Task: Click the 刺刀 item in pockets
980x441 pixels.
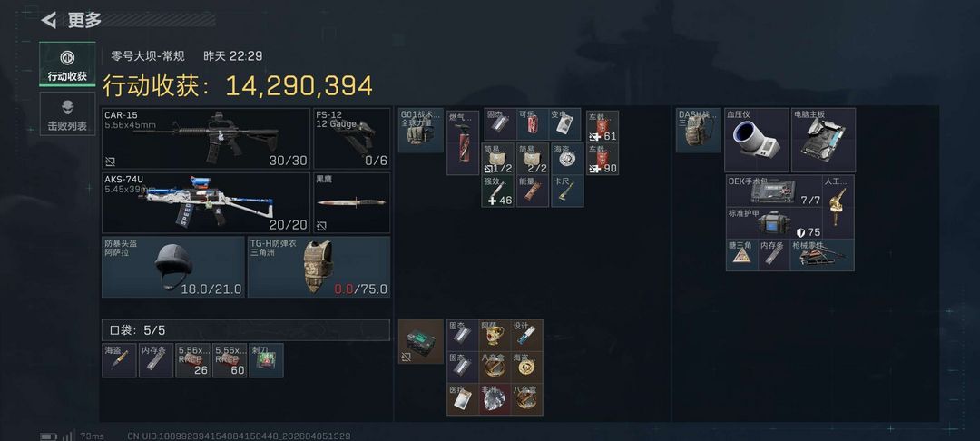Action: (266, 360)
